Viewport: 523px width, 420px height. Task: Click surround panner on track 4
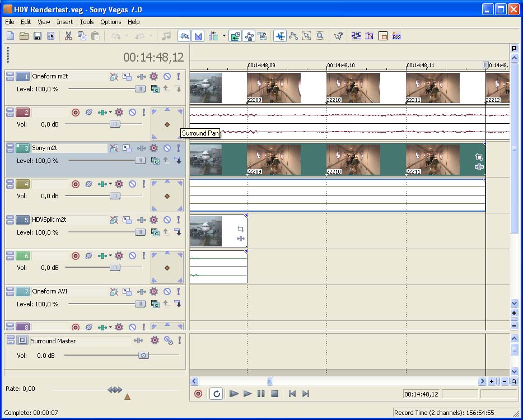167,196
